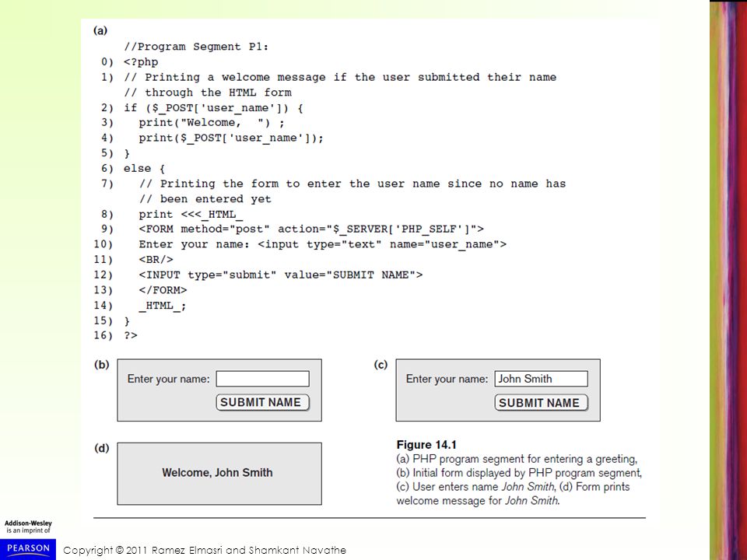The height and width of the screenshot is (560, 747).
Task: Click the "Welcome, John Smith" message
Action: click(217, 472)
